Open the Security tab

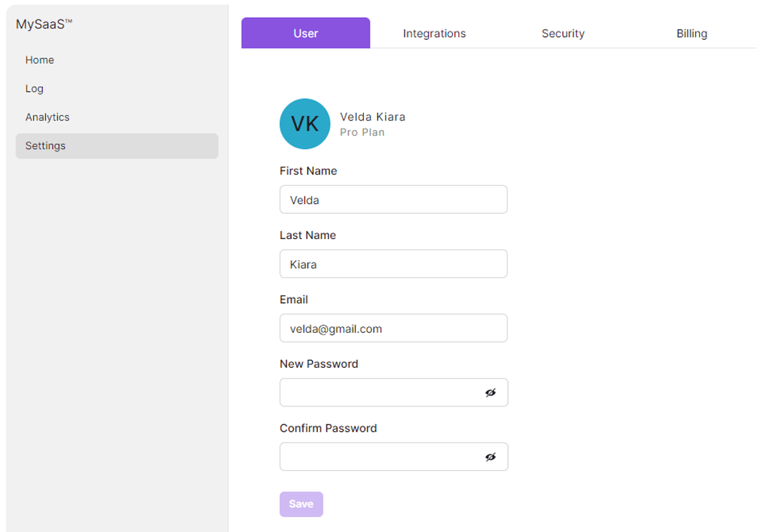point(563,33)
